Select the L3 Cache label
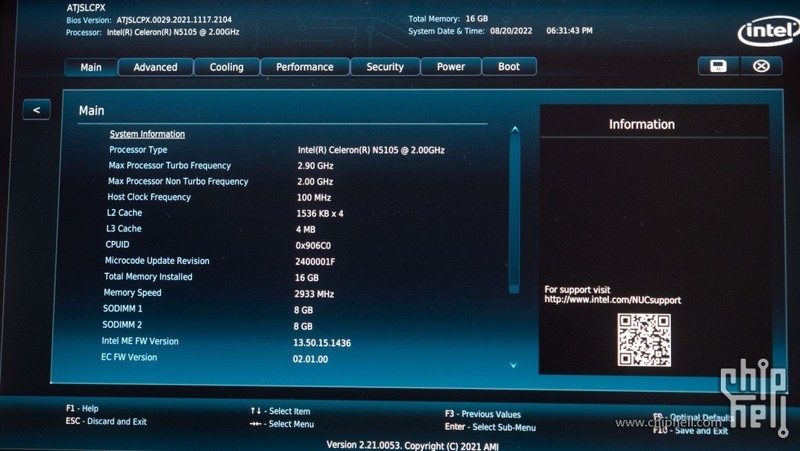Viewport: 800px width, 451px height. point(123,229)
